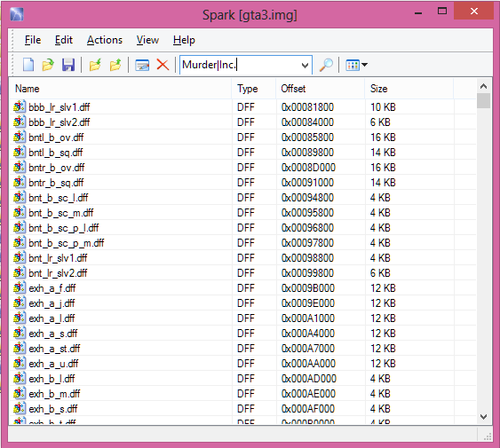Viewport: 500px width, 448px height.
Task: Click the New archive toolbar icon
Action: tap(28, 65)
